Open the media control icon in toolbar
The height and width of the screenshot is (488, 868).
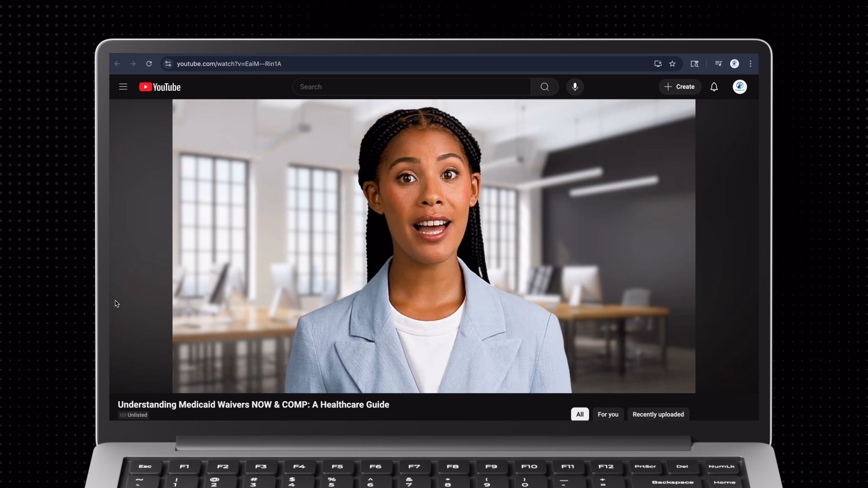pos(718,64)
